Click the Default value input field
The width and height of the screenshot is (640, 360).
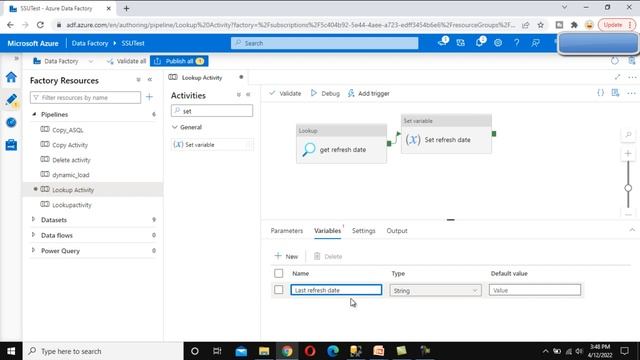pyautogui.click(x=535, y=290)
